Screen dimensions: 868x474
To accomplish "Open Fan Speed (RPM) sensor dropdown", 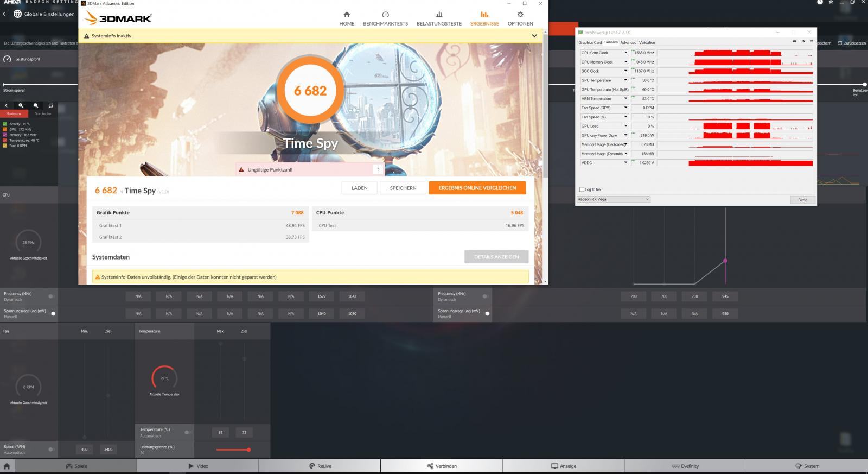I will click(626, 108).
